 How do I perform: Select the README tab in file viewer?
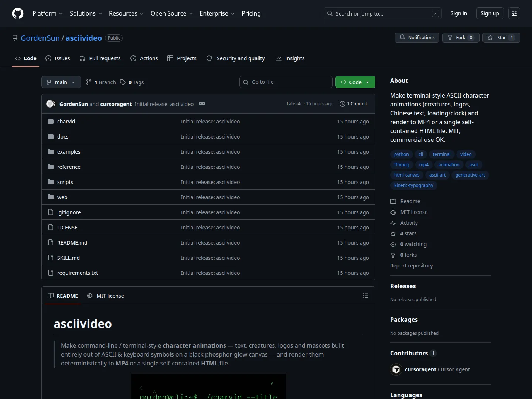(x=63, y=296)
